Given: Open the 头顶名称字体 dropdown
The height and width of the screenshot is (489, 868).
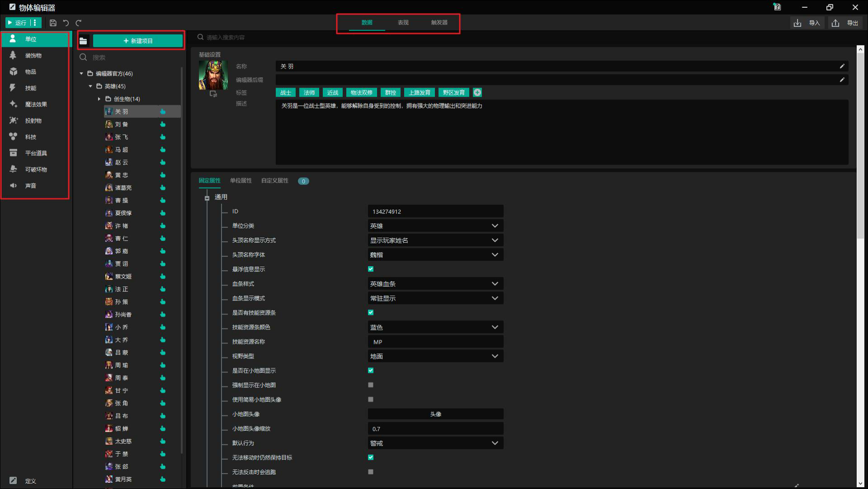Looking at the screenshot, I should click(435, 255).
